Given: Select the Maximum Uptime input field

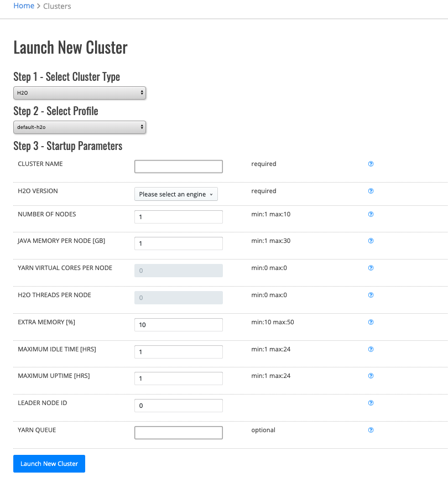Looking at the screenshot, I should pos(179,379).
